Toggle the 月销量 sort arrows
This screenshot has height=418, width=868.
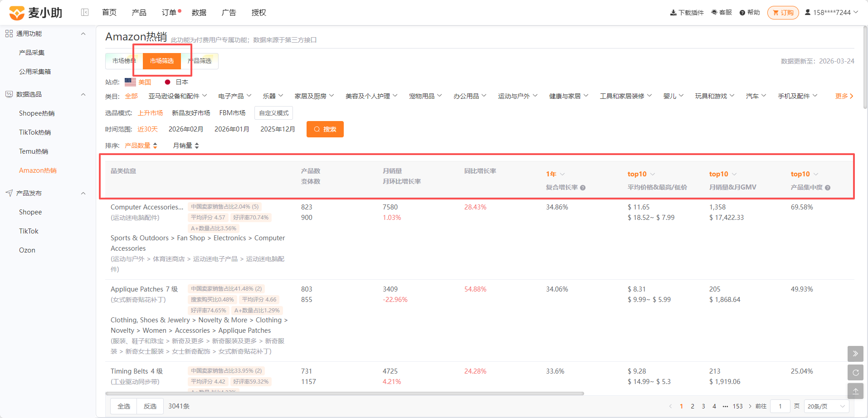(x=197, y=146)
